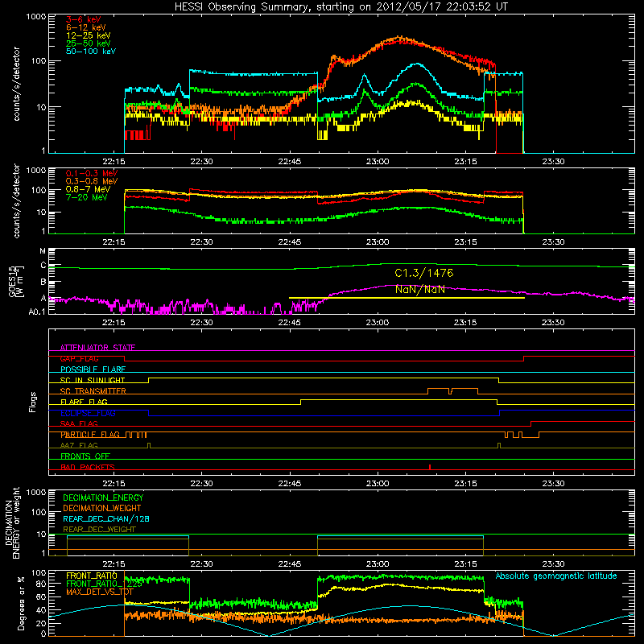Click the vertical Flags axis title
Image resolution: width=644 pixels, height=644 pixels.
tap(33, 402)
